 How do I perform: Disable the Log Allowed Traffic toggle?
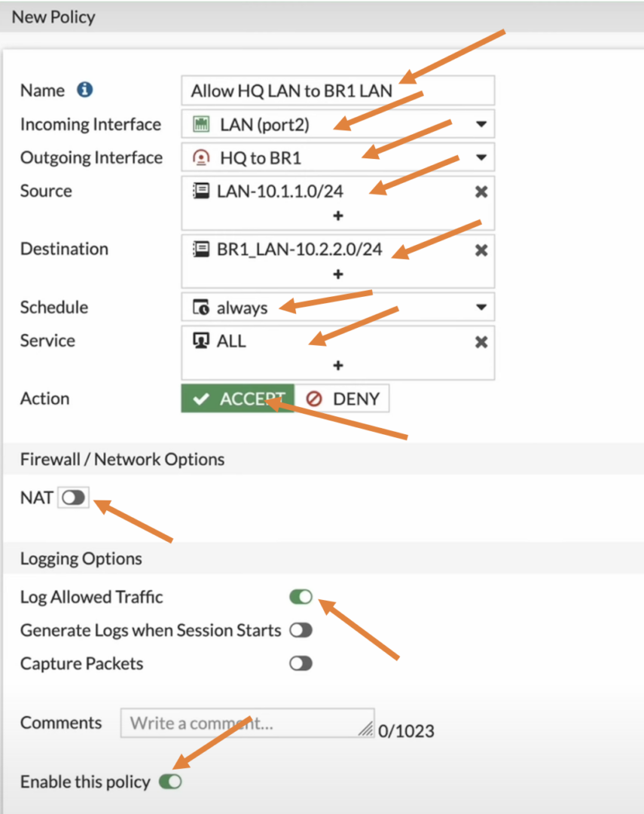300,596
